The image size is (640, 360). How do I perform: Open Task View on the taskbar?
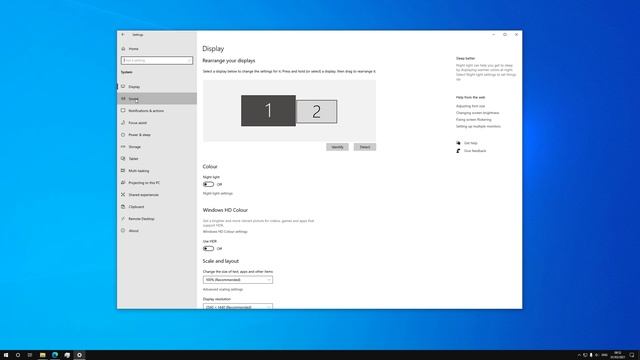(x=30, y=355)
